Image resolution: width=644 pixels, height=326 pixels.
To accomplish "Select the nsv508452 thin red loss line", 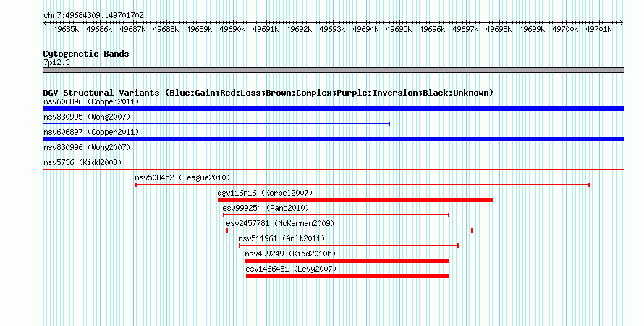I will (x=363, y=185).
